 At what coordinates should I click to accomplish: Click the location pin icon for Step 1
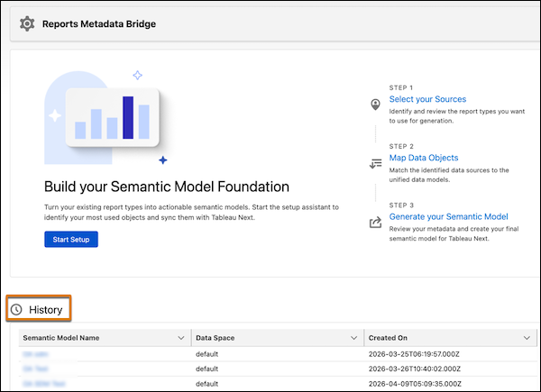click(375, 105)
